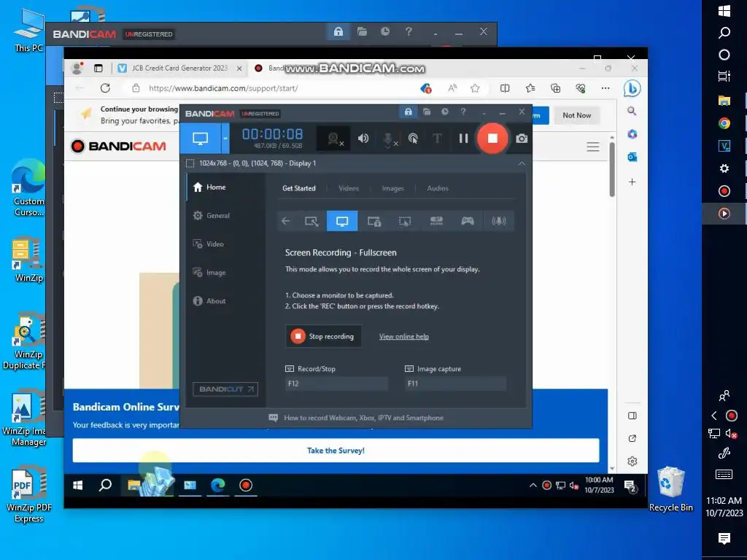747x560 pixels.
Task: Open the Edge icon on inner taskbar
Action: tap(217, 485)
